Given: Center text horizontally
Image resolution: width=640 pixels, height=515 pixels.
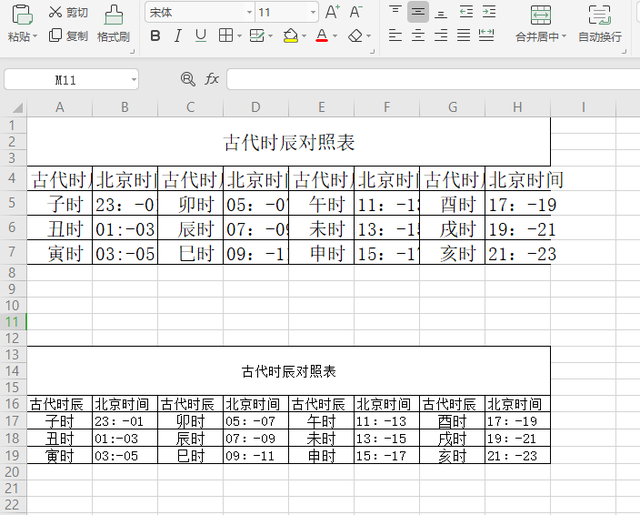Looking at the screenshot, I should 418,36.
